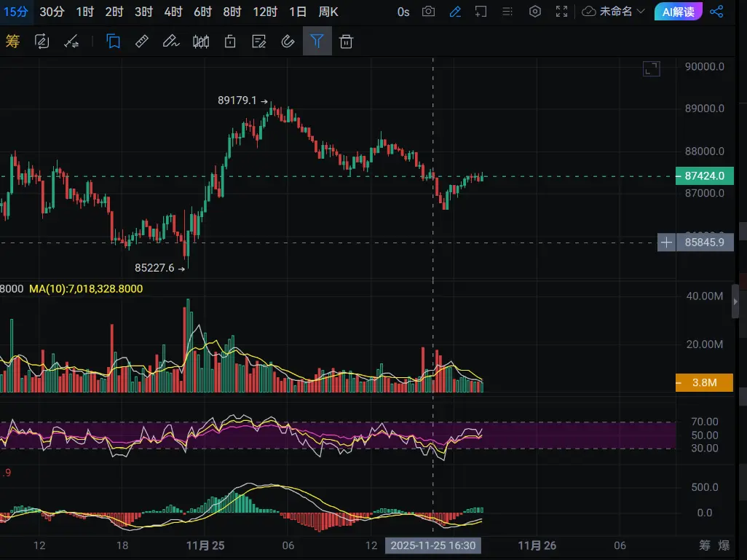Select the 6时 interval
747x560 pixels.
click(203, 12)
